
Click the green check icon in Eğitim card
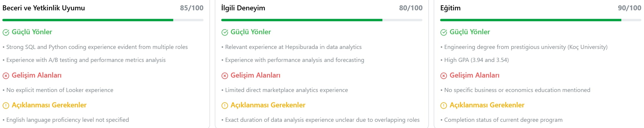point(444,32)
